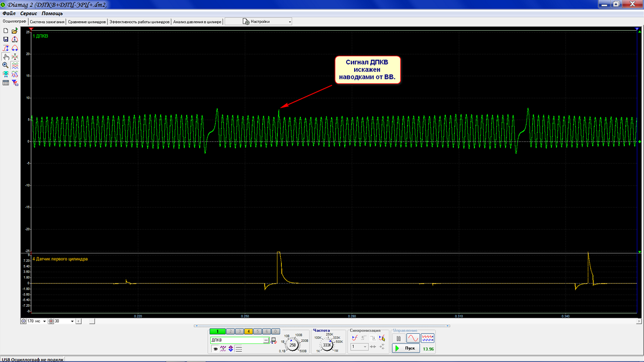Click the scrollbar left arrow
The width and height of the screenshot is (644, 362).
click(x=78, y=321)
